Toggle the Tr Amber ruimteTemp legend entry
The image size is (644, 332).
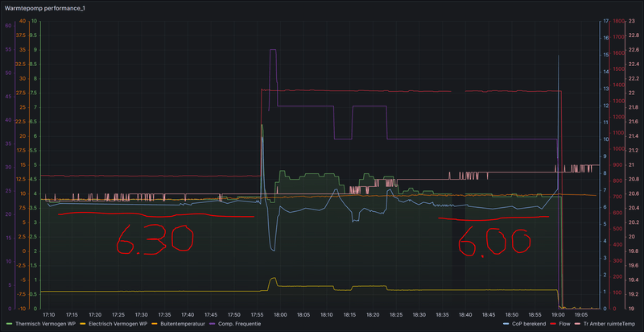pyautogui.click(x=609, y=324)
